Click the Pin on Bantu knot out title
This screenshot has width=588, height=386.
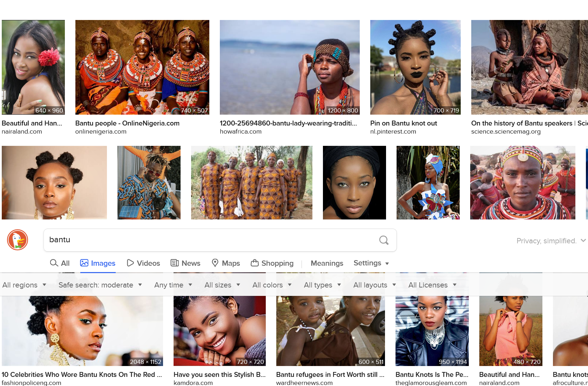coord(404,123)
